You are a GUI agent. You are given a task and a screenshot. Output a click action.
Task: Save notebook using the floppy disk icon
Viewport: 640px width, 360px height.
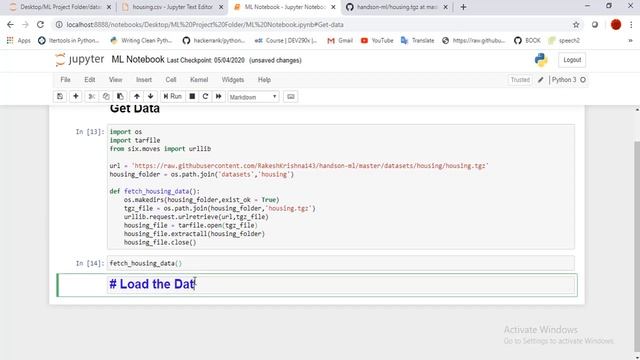pyautogui.click(x=60, y=97)
